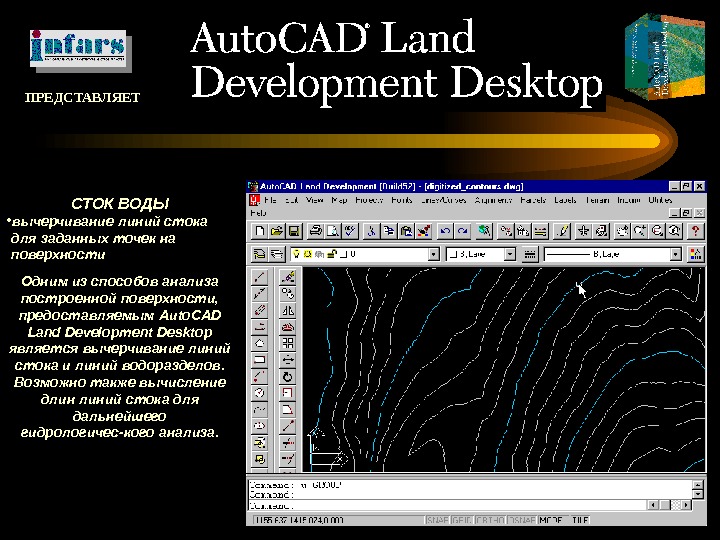Select the Array modify tool
This screenshot has width=720, height=540.
[288, 343]
